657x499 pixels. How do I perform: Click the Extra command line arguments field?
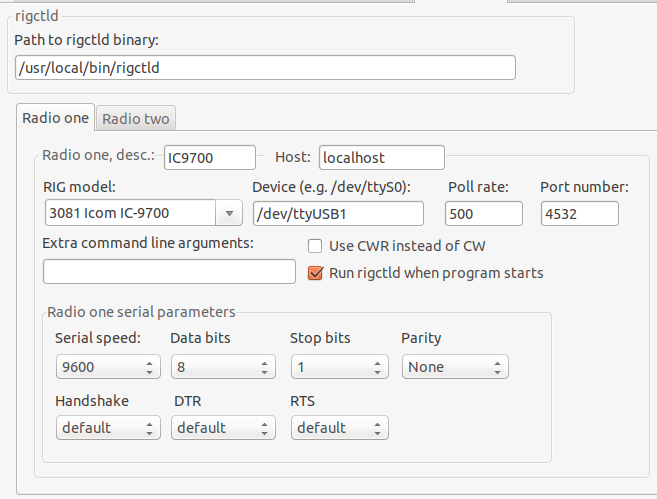click(169, 271)
